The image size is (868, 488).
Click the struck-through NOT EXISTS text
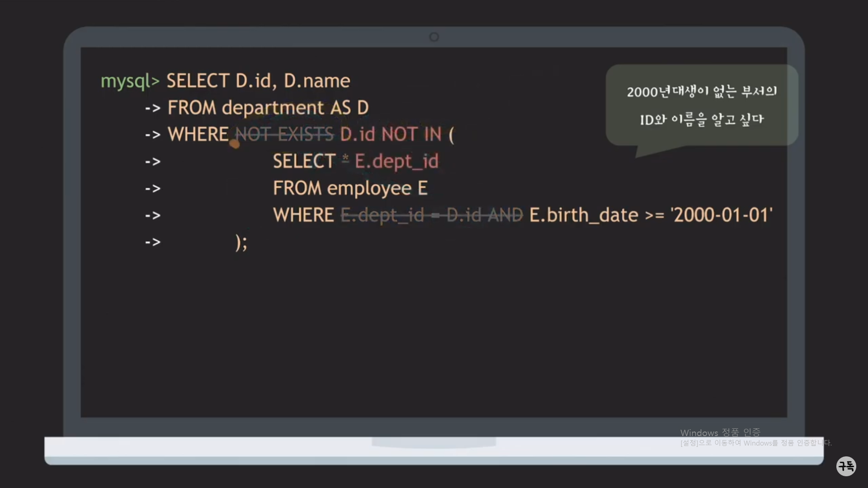pos(284,135)
